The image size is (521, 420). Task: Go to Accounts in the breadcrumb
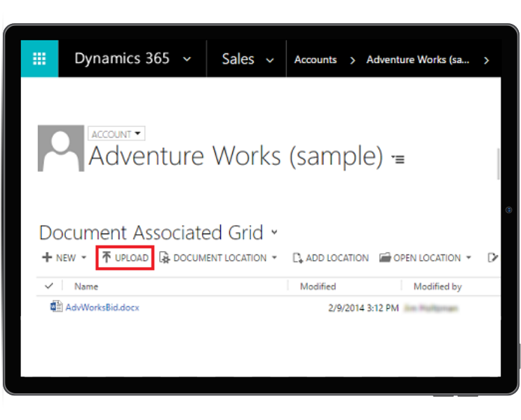click(x=316, y=60)
